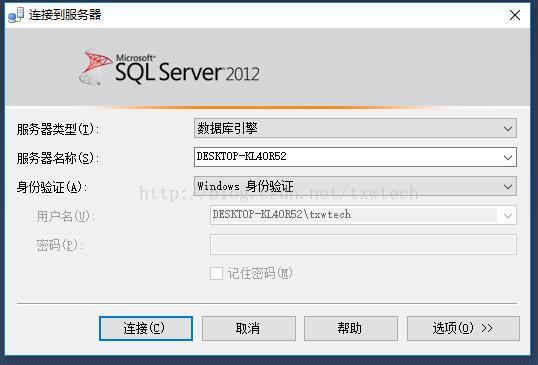
Task: Click the 连接(C) connect button
Action: click(x=146, y=328)
